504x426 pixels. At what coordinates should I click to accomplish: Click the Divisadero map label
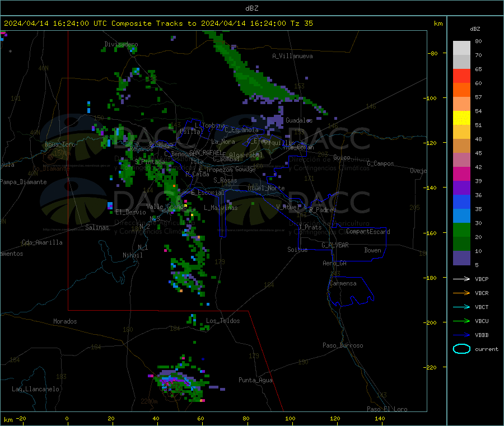coord(121,44)
